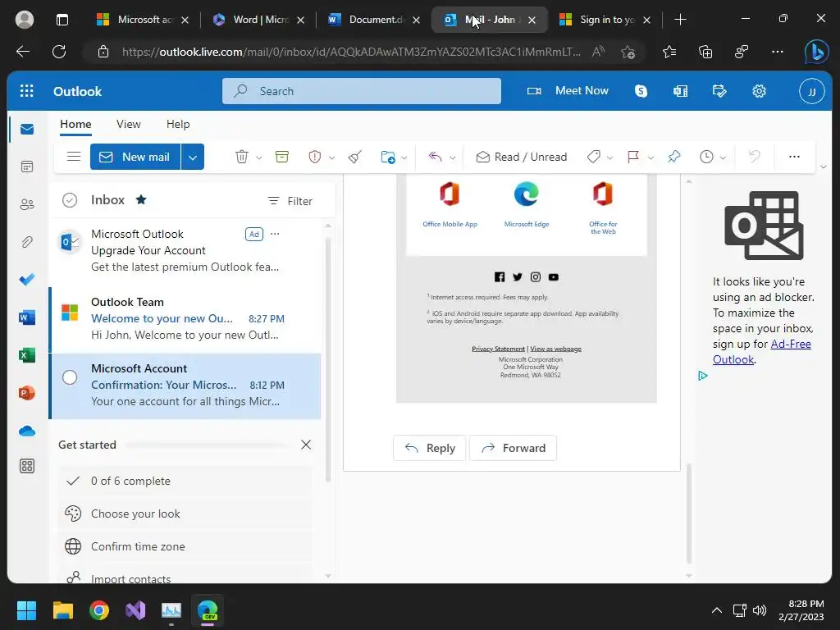Expand the Flag options chevron
This screenshot has width=840, height=630.
pos(651,157)
